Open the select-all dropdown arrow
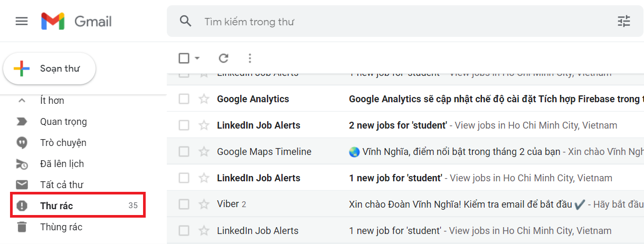Screen dimensions: 644x244 (197, 58)
